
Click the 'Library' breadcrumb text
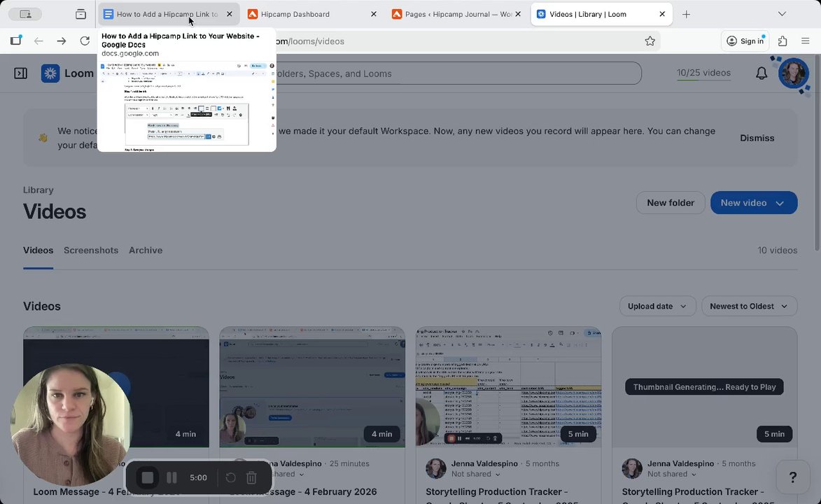[x=38, y=190]
